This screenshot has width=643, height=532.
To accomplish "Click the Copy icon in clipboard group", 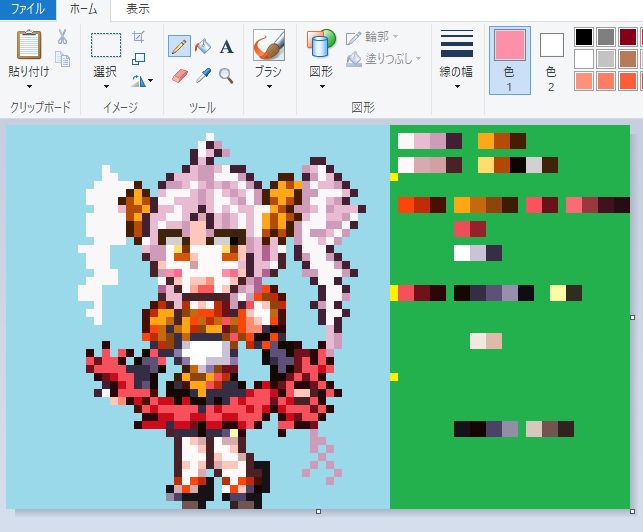I will [62, 59].
